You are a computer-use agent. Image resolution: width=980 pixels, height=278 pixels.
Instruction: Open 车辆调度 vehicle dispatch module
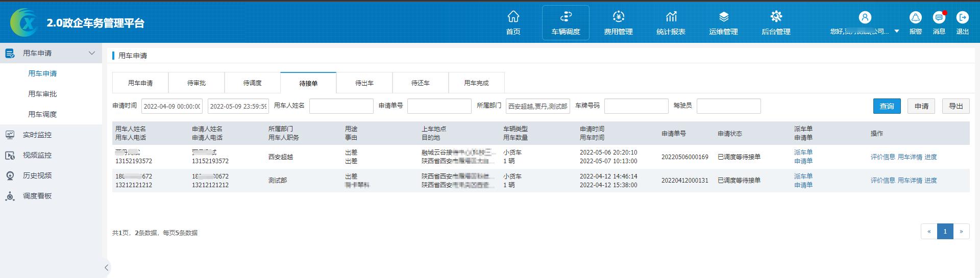(566, 22)
